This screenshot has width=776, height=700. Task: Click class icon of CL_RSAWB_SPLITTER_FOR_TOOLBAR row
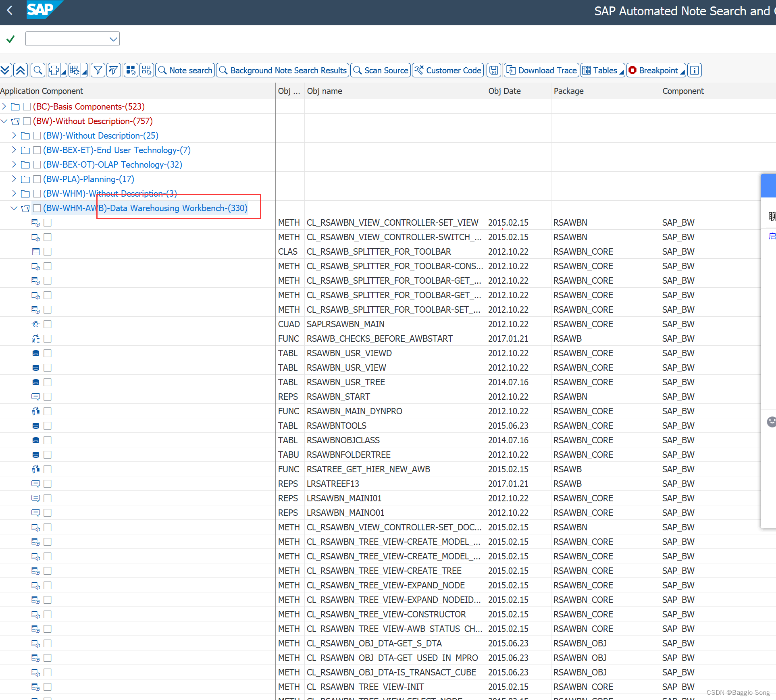tap(36, 251)
